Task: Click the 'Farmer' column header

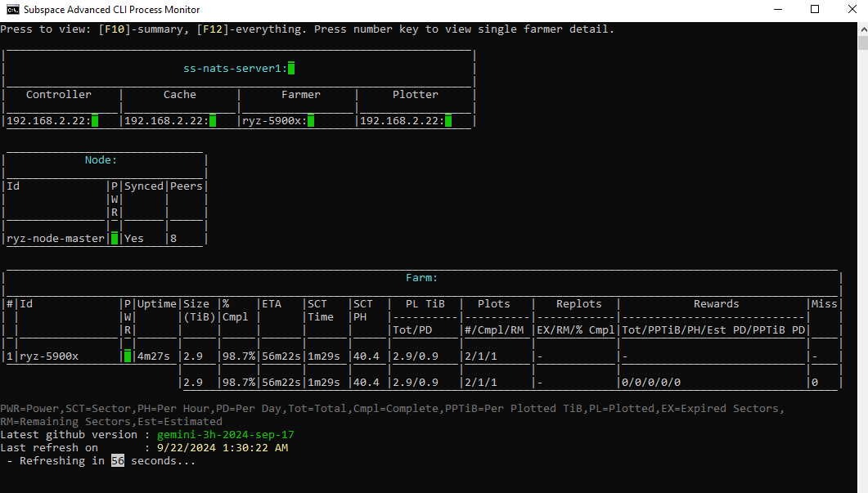Action: click(300, 95)
